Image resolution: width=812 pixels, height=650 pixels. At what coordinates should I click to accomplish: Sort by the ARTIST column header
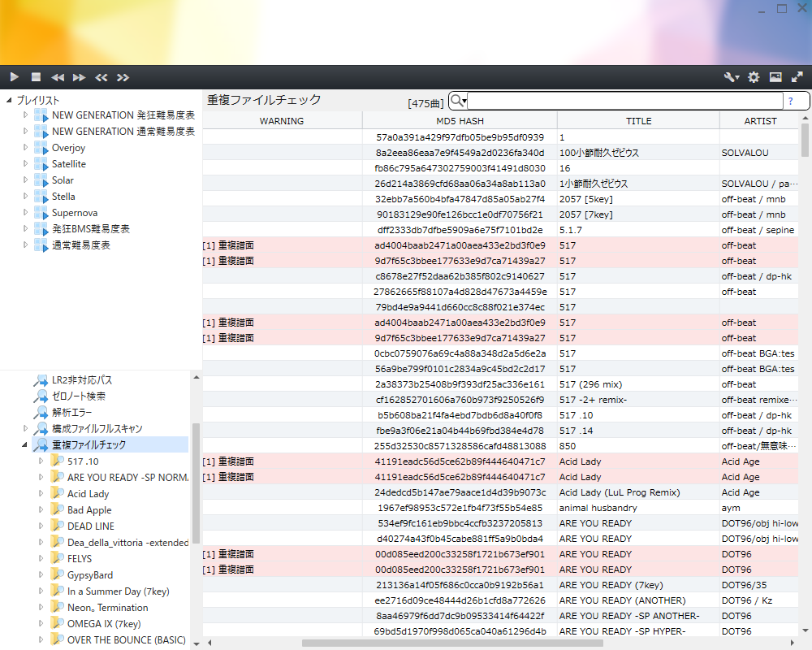point(760,121)
